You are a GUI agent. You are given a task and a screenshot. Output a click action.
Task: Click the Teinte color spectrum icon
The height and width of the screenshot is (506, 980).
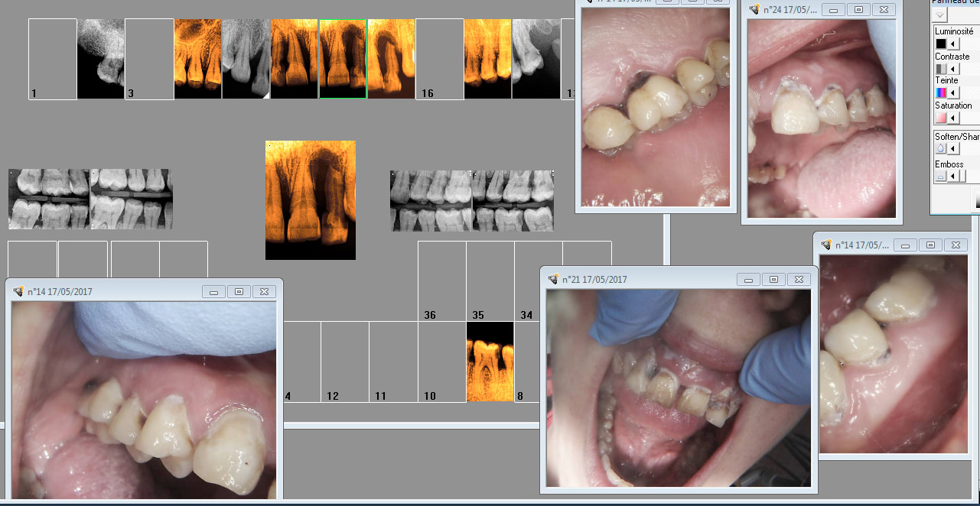click(x=941, y=92)
